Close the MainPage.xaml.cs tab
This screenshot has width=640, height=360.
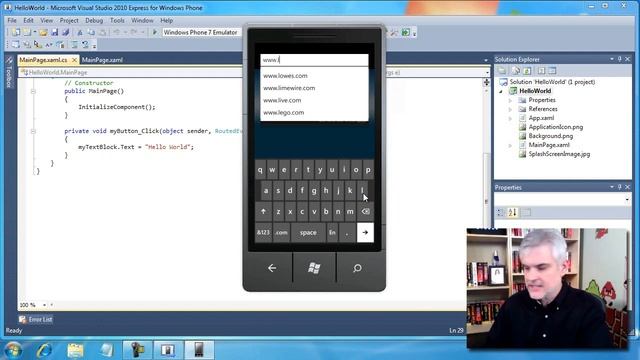click(x=74, y=60)
